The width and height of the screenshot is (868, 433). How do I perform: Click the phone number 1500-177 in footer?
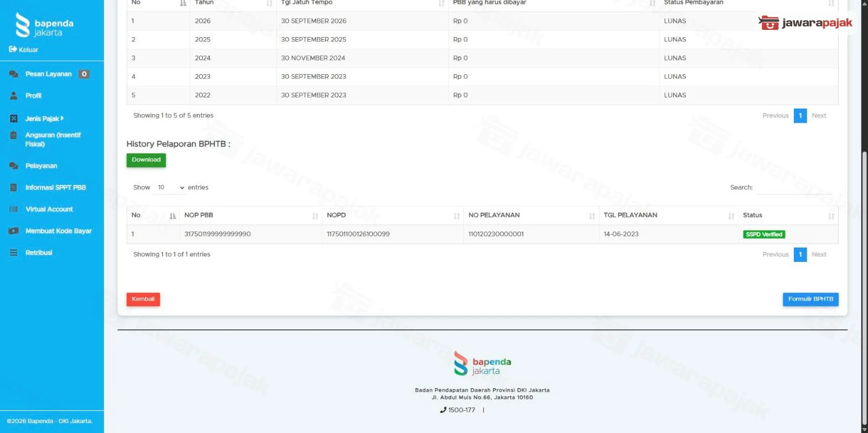click(x=461, y=410)
